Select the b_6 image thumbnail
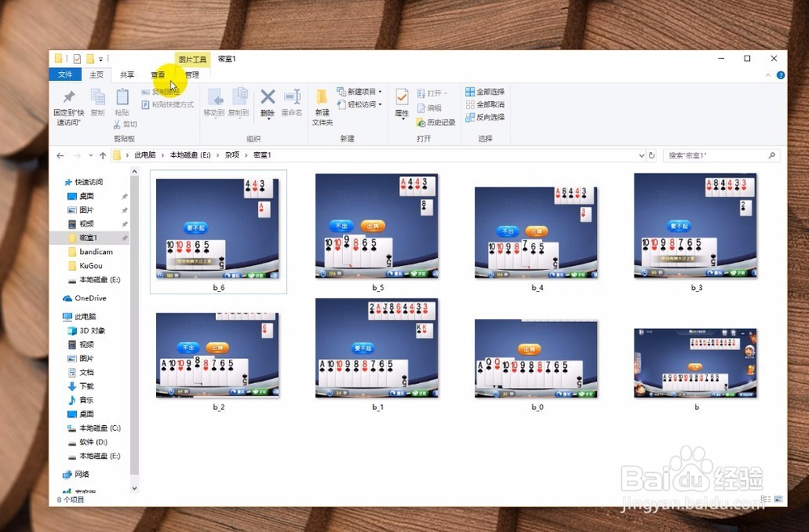Screen dimensions: 809x532 pos(218,229)
